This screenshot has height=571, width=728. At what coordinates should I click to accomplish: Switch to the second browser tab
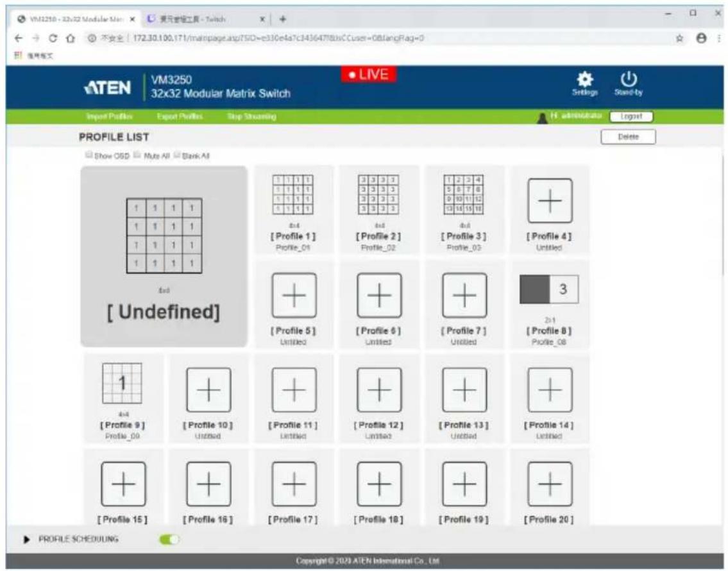206,19
